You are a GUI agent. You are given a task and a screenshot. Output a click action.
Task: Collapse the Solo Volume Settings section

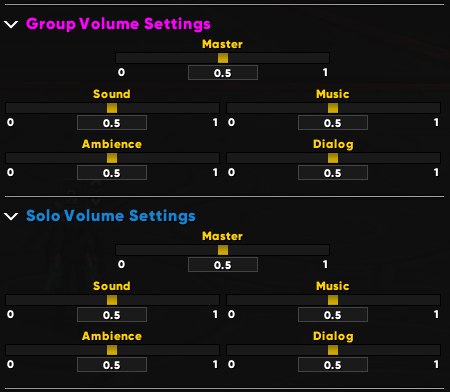coord(11,216)
